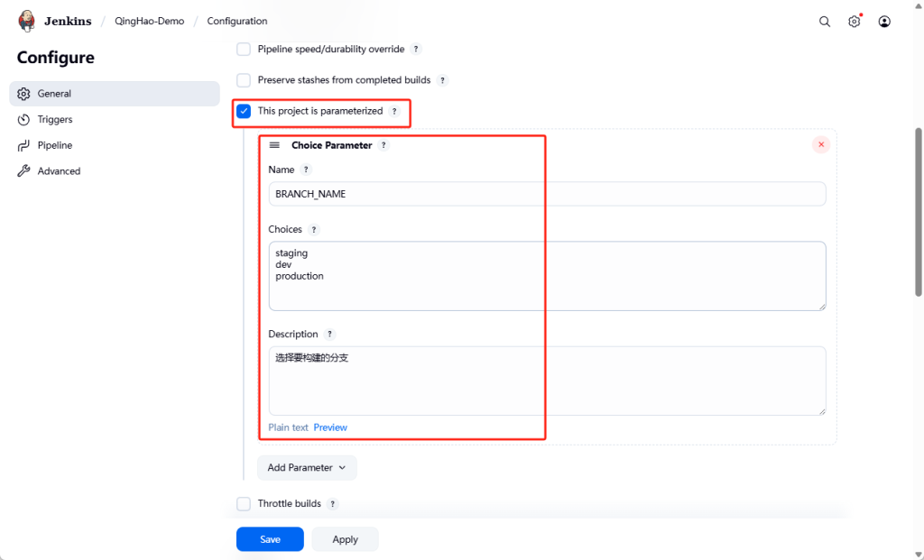Save the job configuration
Viewport: 924px width, 560px height.
click(270, 539)
